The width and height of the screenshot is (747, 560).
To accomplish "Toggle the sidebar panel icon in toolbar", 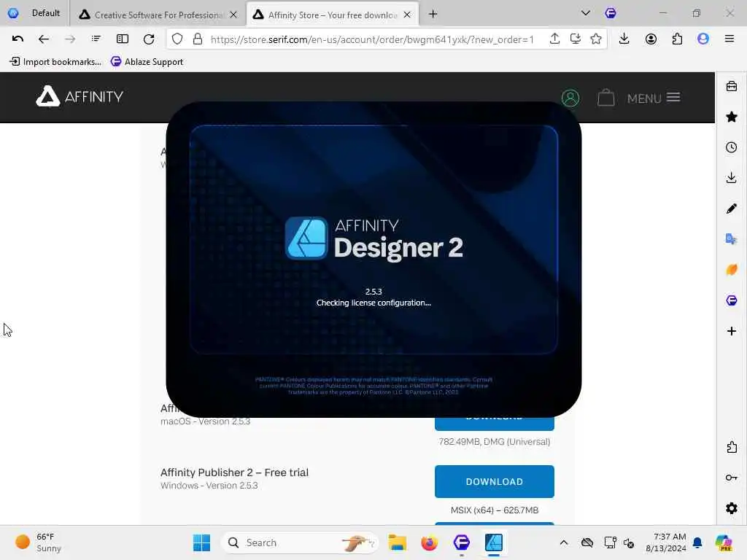I will click(123, 39).
